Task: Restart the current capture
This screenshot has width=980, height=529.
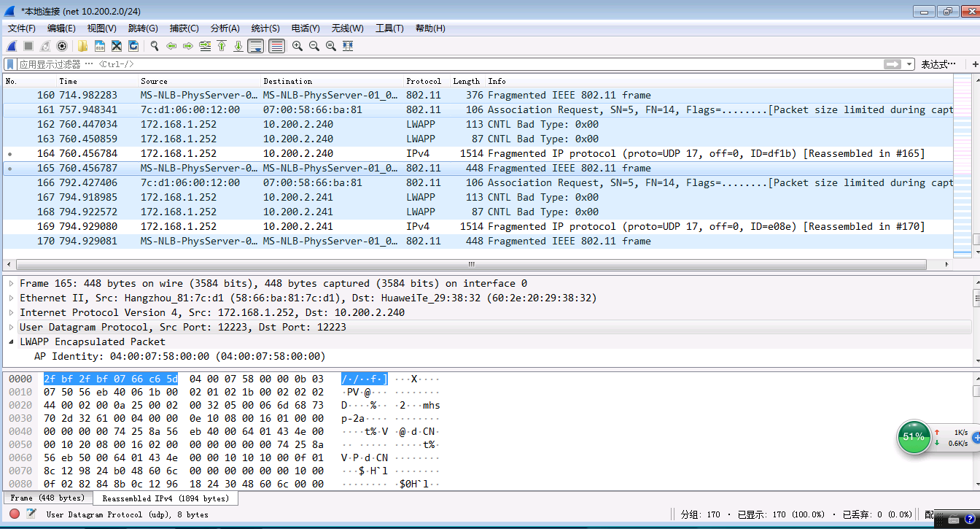Action: pos(45,46)
